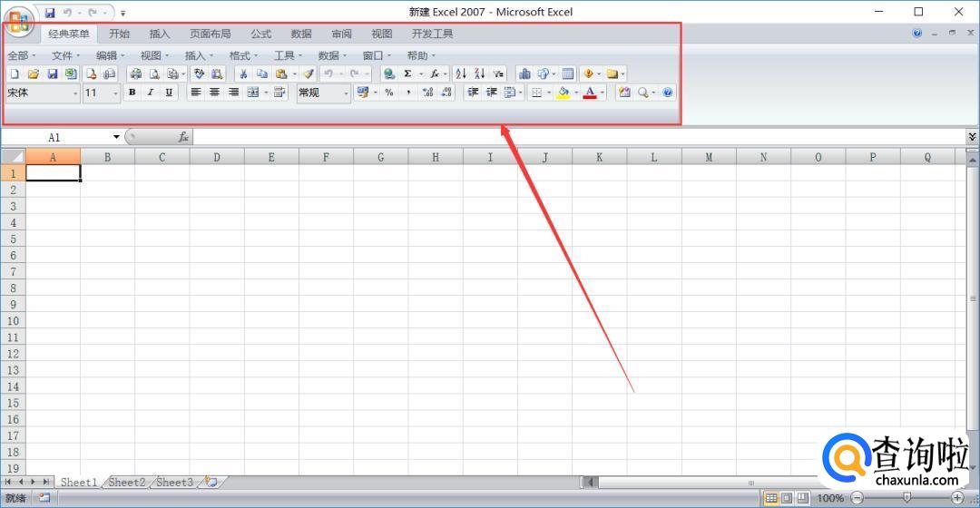Apply comma style number format
The height and width of the screenshot is (508, 980).
point(408,93)
